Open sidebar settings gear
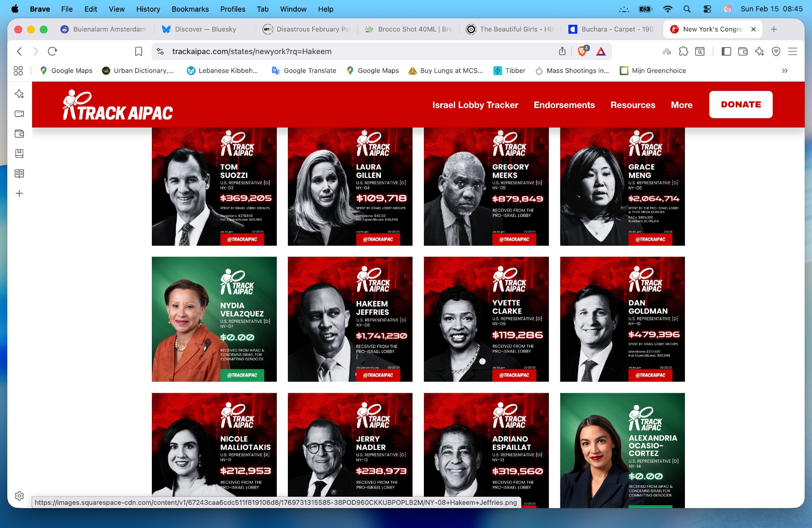Viewport: 812px width, 528px height. [19, 496]
